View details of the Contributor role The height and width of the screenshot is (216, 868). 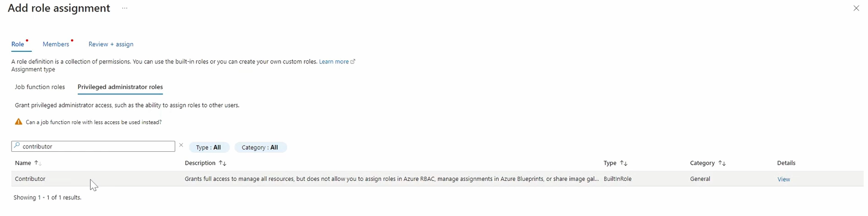click(784, 179)
